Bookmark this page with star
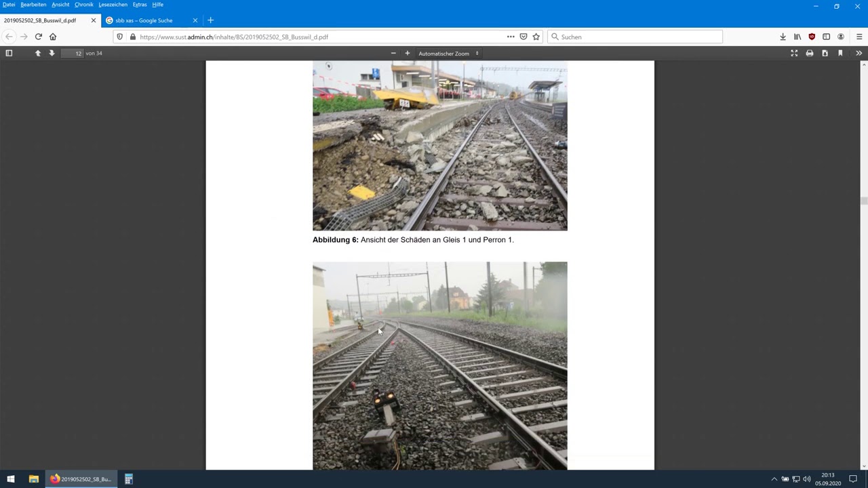The width and height of the screenshot is (868, 488). click(x=536, y=37)
